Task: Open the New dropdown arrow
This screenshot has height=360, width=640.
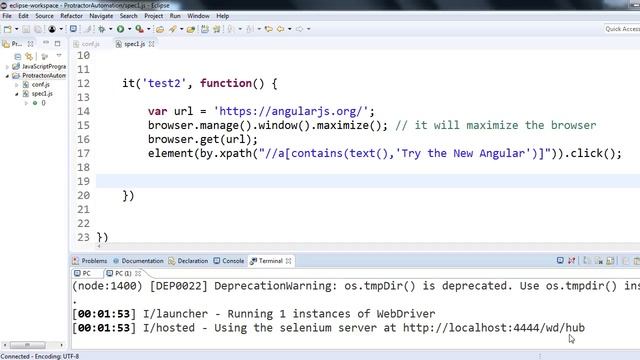Action: 17,29
